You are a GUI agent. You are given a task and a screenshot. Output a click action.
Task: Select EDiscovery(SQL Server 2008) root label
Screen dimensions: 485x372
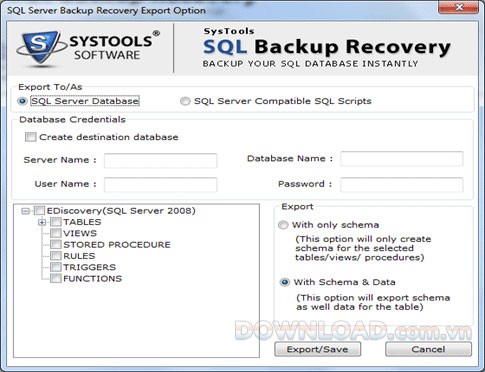pos(121,211)
